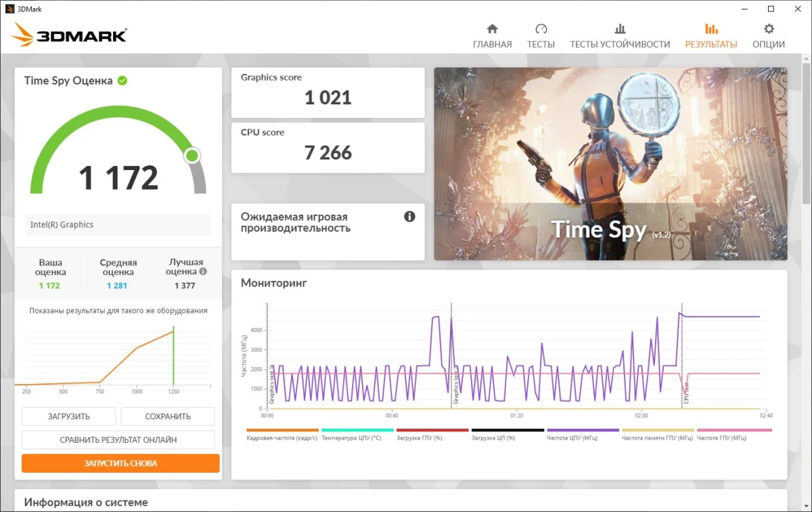
Task: Click ЗАПУСТИТЬ СНОВА orange button
Action: (x=120, y=463)
